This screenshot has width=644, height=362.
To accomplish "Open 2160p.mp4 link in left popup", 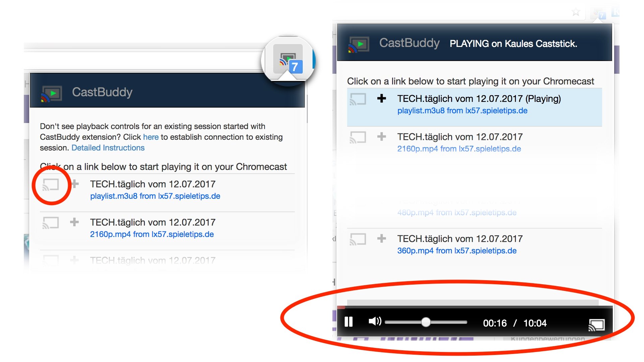I will point(152,234).
